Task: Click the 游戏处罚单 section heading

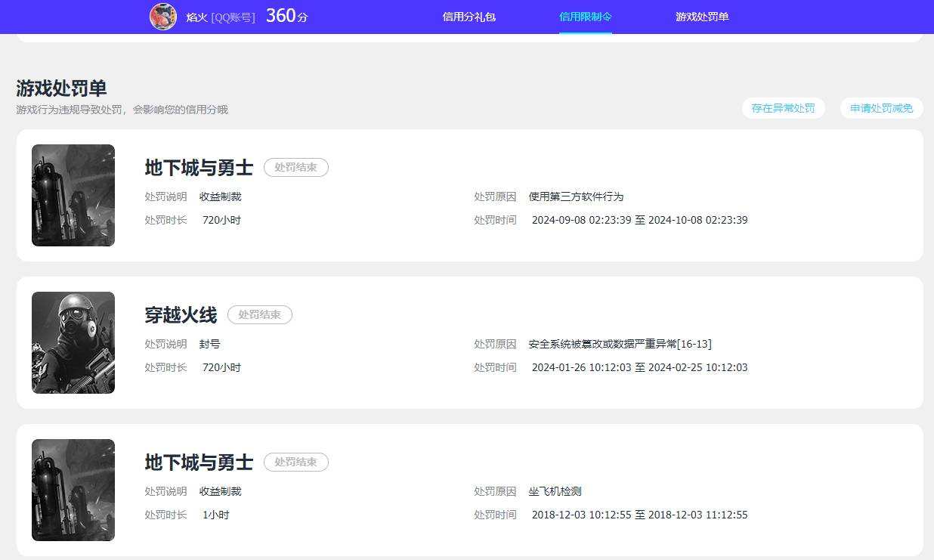Action: tap(61, 88)
